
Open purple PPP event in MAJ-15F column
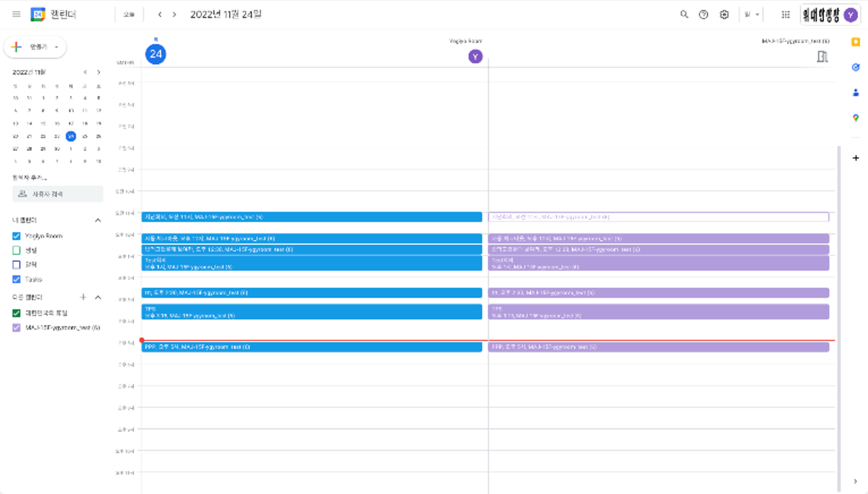(x=659, y=347)
